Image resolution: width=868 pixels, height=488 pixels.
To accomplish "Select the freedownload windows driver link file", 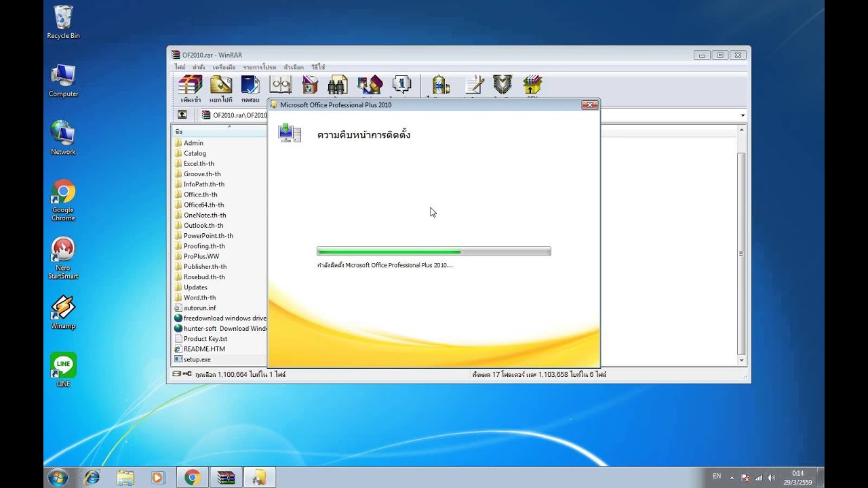I will [x=220, y=318].
